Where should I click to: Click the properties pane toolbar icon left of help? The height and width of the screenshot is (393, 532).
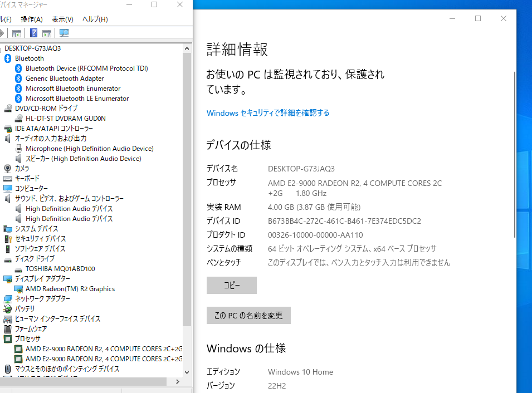click(x=17, y=33)
